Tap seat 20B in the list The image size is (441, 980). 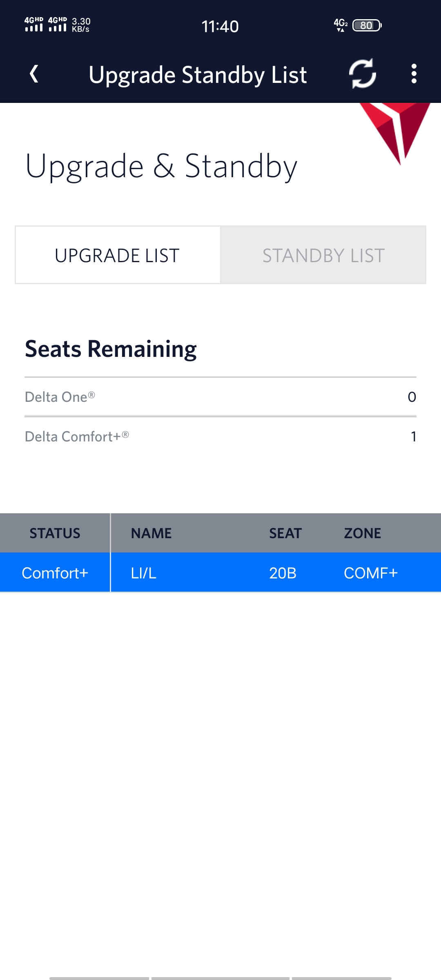(x=283, y=573)
